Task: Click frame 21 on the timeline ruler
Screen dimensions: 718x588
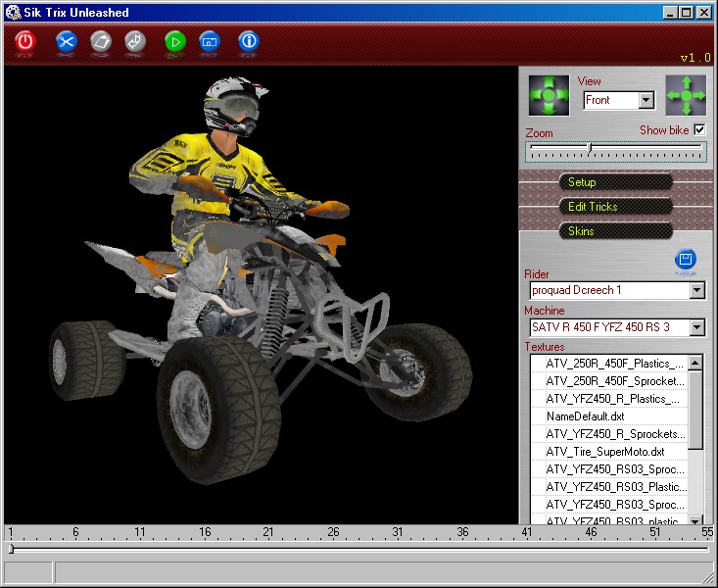Action: [267, 532]
